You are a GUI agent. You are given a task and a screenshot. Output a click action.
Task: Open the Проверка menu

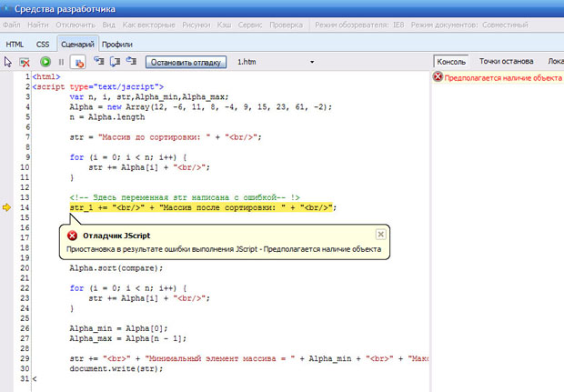(x=286, y=25)
